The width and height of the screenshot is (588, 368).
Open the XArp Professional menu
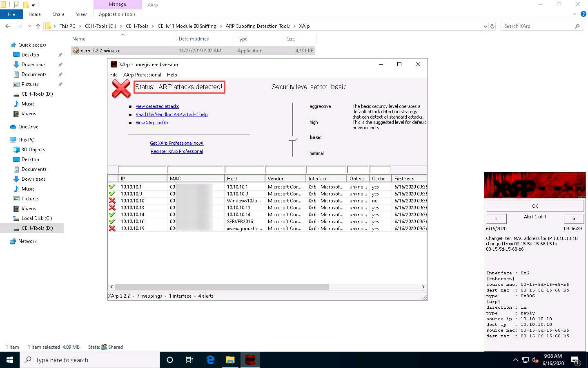tap(142, 75)
